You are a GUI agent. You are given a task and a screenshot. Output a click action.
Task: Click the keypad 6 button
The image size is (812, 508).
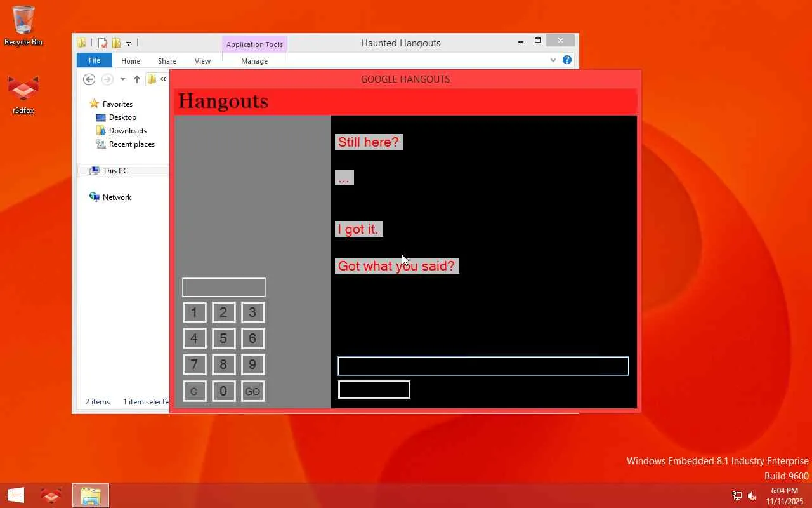click(x=252, y=338)
